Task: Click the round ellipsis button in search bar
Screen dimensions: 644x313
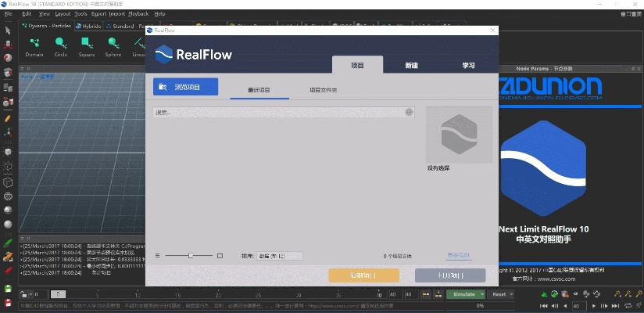Action: coord(409,112)
